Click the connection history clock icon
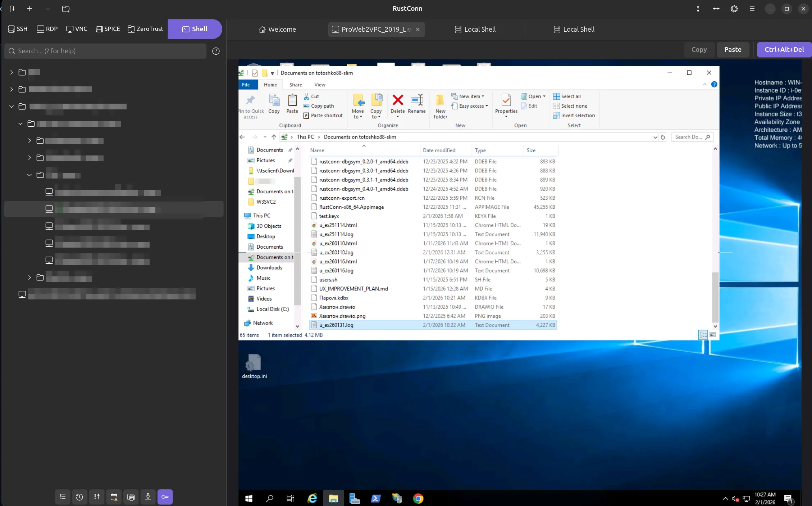 tap(79, 497)
